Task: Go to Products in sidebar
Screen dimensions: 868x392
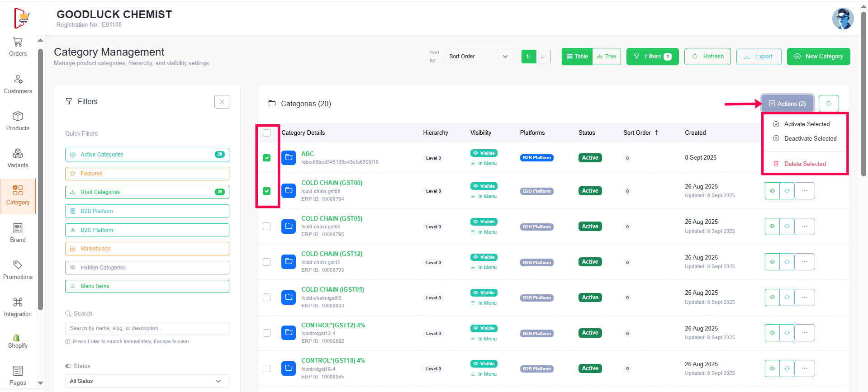Action: tap(18, 122)
